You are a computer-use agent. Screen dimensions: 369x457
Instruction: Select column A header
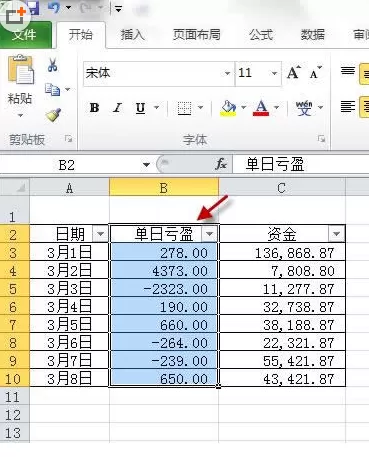69,188
